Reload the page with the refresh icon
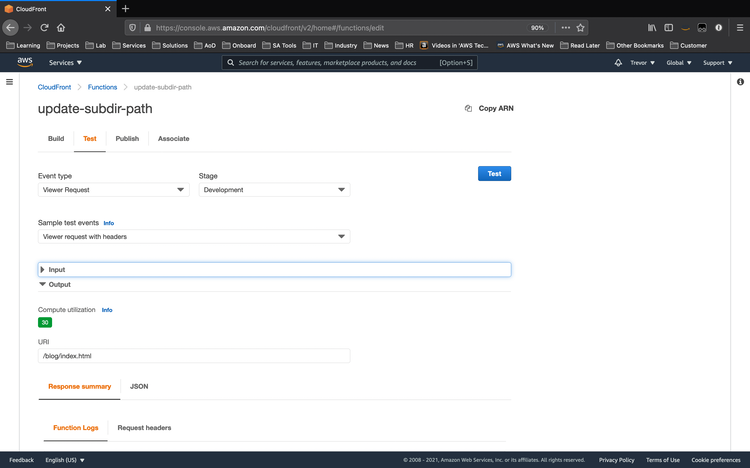The width and height of the screenshot is (750, 468). point(44,28)
